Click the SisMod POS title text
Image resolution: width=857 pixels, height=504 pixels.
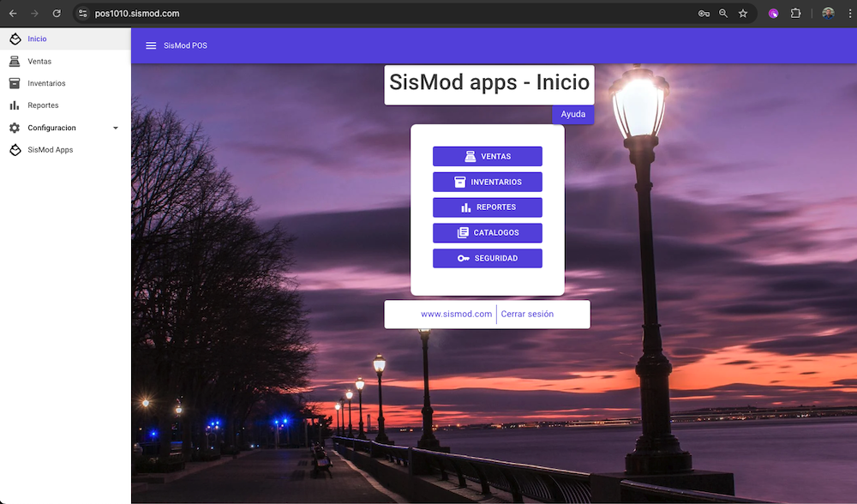[x=185, y=45]
